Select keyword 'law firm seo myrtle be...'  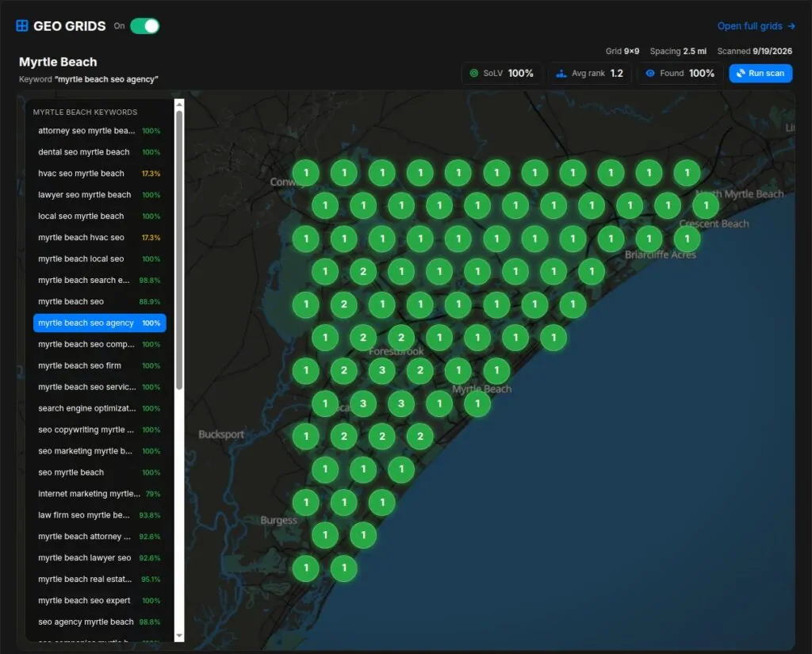click(99, 515)
